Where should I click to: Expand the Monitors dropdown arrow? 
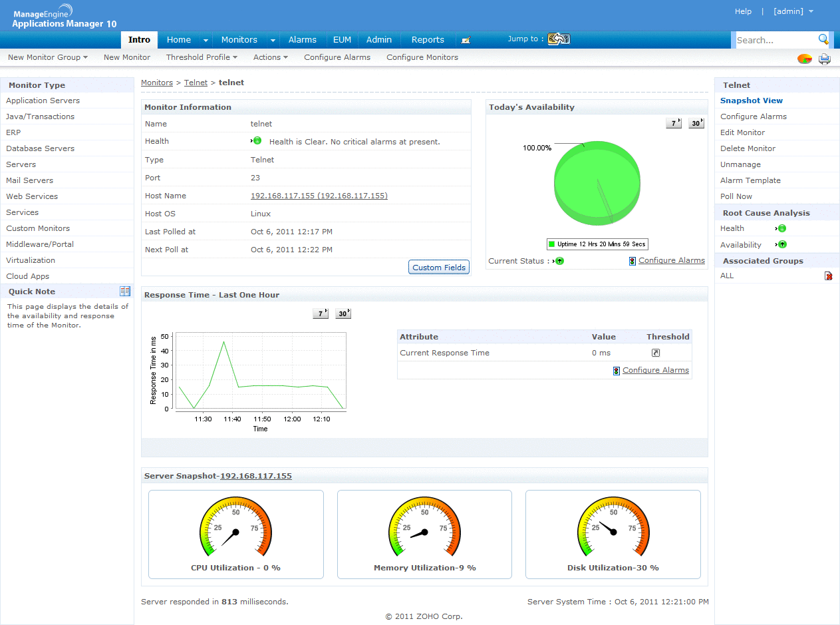(x=272, y=40)
